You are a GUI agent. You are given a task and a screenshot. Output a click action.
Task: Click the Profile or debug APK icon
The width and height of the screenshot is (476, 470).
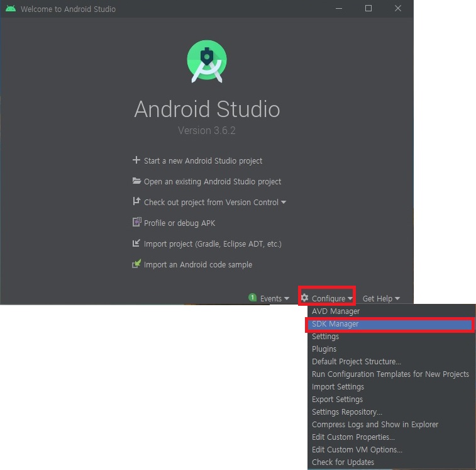137,222
